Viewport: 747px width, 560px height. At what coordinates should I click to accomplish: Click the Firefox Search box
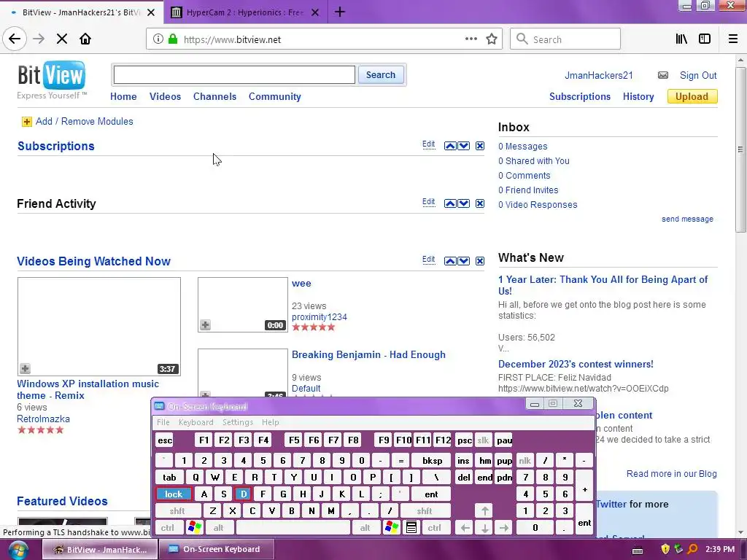pos(565,39)
